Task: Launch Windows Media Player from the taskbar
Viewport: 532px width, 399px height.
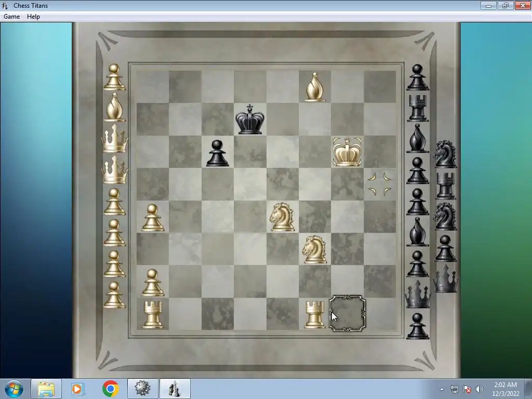Action: pyautogui.click(x=78, y=389)
